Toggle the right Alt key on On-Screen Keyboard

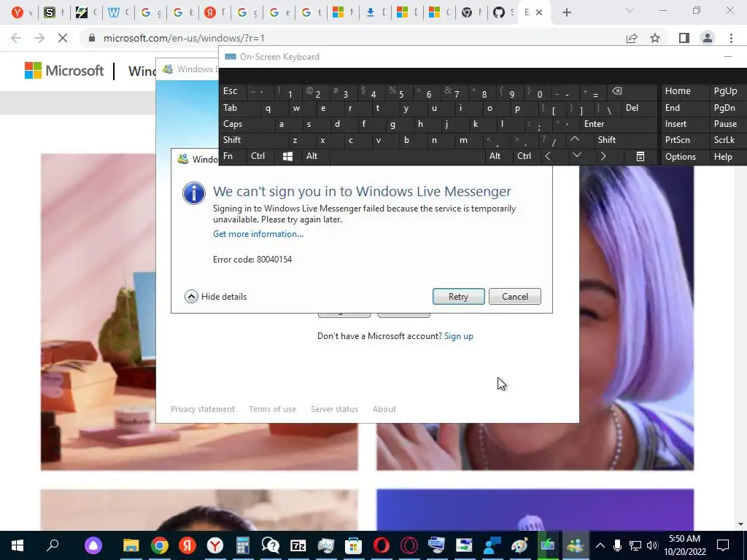click(498, 156)
